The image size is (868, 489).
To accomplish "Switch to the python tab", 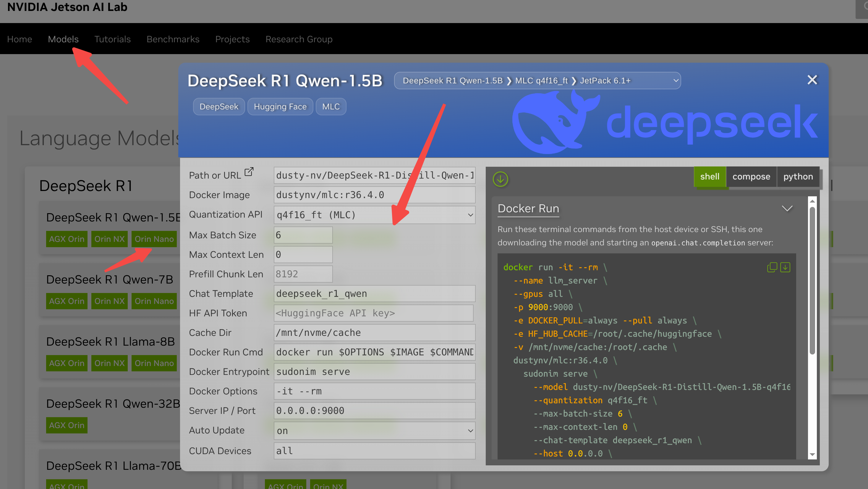I will (798, 177).
